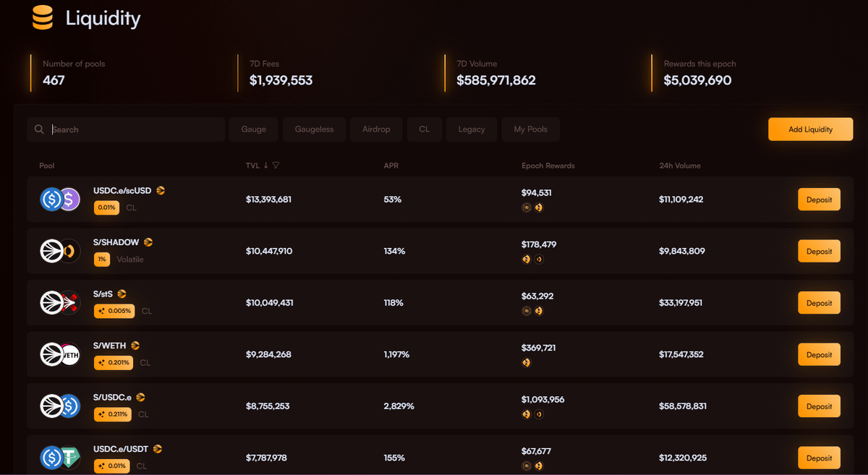Sort pools using the TVL arrow
This screenshot has height=475, width=868.
tap(265, 166)
